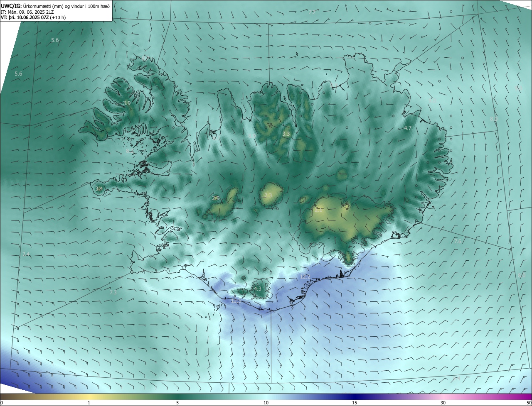Select the 10 tick on the colorbar
Viewport: 532px width, 406px height.
pyautogui.click(x=266, y=403)
